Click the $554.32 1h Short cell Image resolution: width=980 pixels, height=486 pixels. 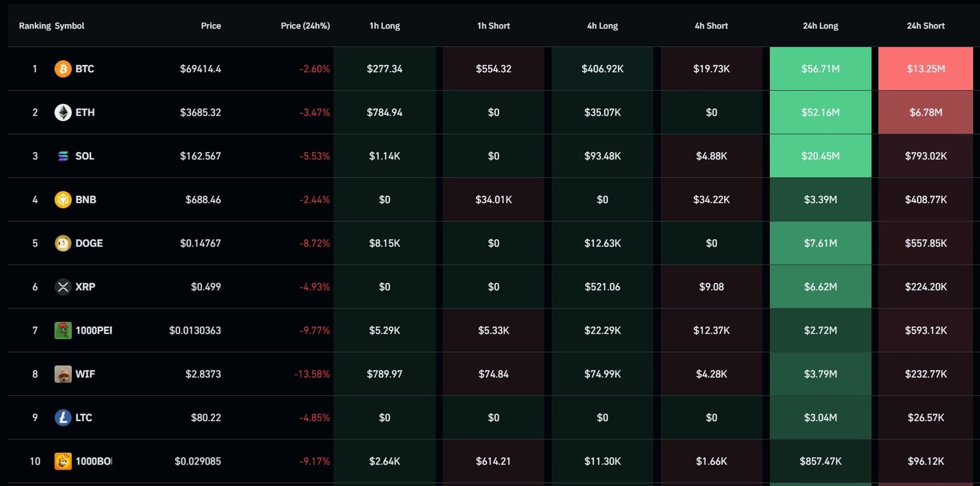(x=494, y=69)
